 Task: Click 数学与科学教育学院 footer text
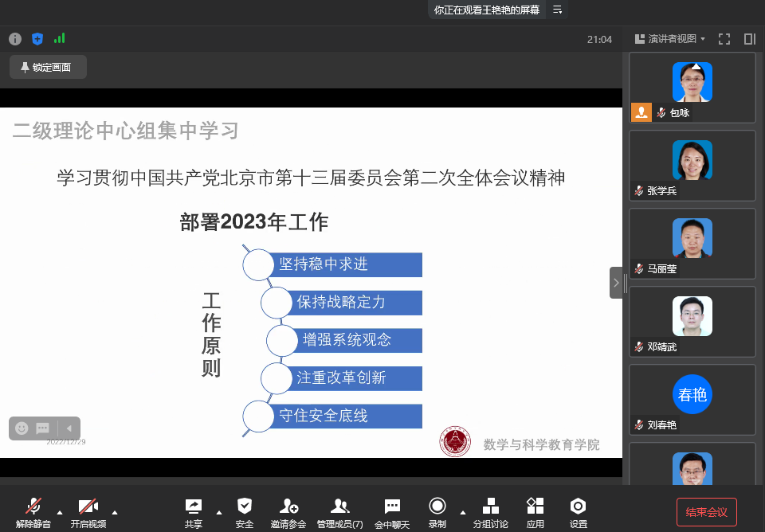[x=542, y=444]
